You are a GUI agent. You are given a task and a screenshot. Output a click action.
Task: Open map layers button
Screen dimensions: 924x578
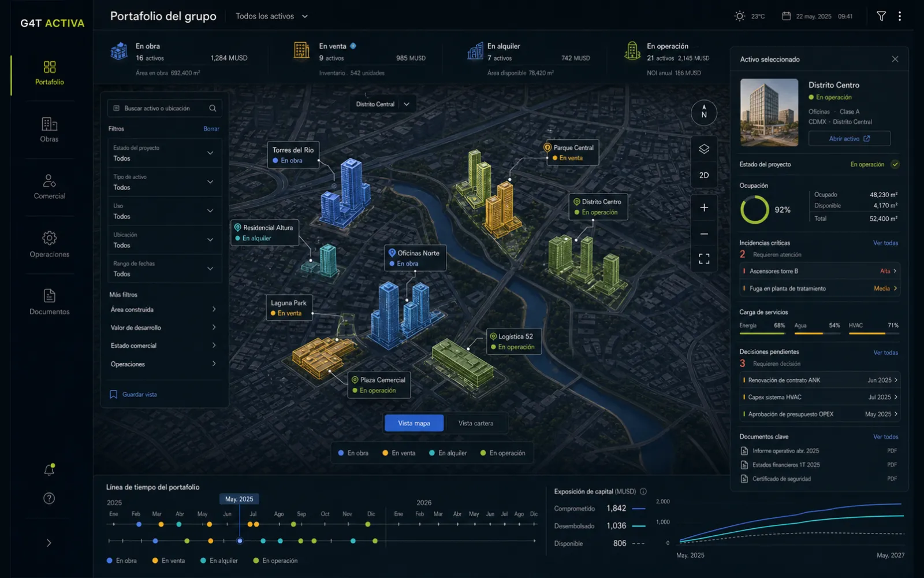coord(704,149)
